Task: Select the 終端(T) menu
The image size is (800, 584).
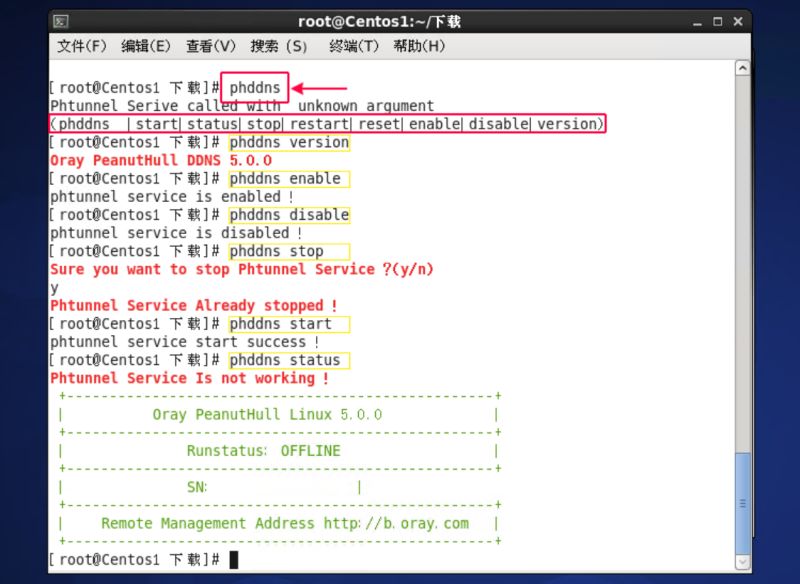Action: click(354, 46)
